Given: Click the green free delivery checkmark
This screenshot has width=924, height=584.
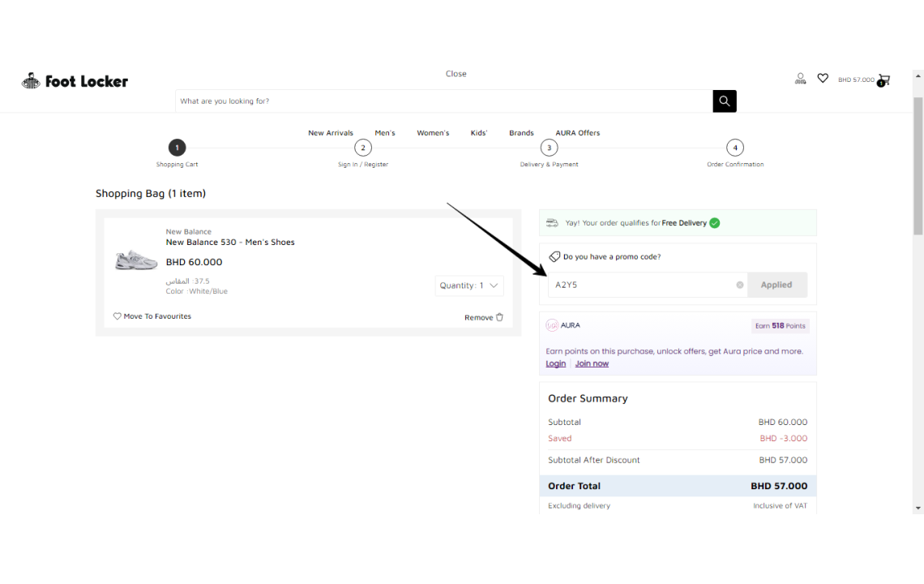Looking at the screenshot, I should pos(715,223).
